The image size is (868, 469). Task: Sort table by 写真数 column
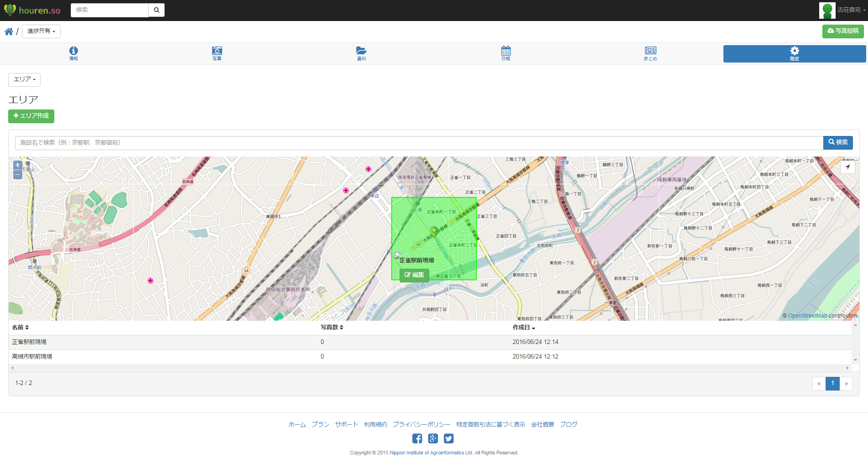pyautogui.click(x=332, y=328)
